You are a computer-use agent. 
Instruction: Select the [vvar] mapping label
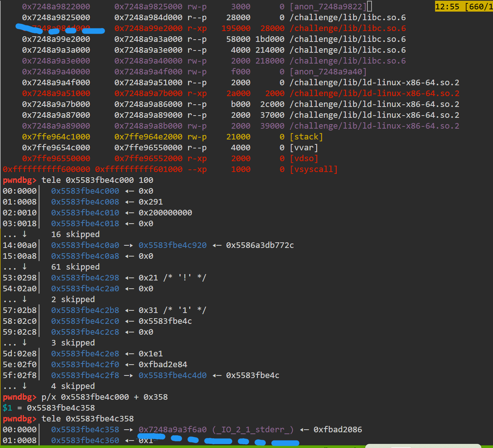tap(304, 148)
